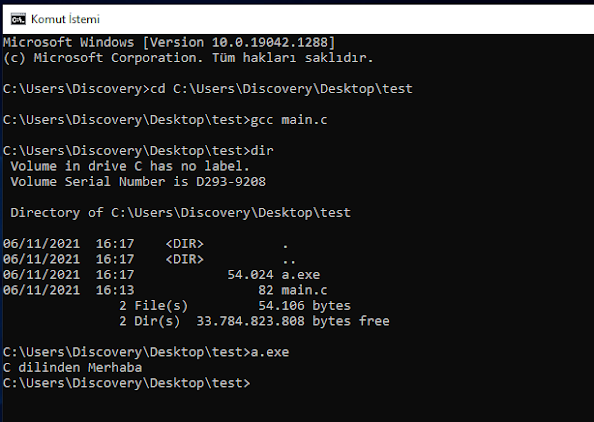594x422 pixels.
Task: Click the '16:13' timestamp of main.c
Action: pyautogui.click(x=115, y=290)
